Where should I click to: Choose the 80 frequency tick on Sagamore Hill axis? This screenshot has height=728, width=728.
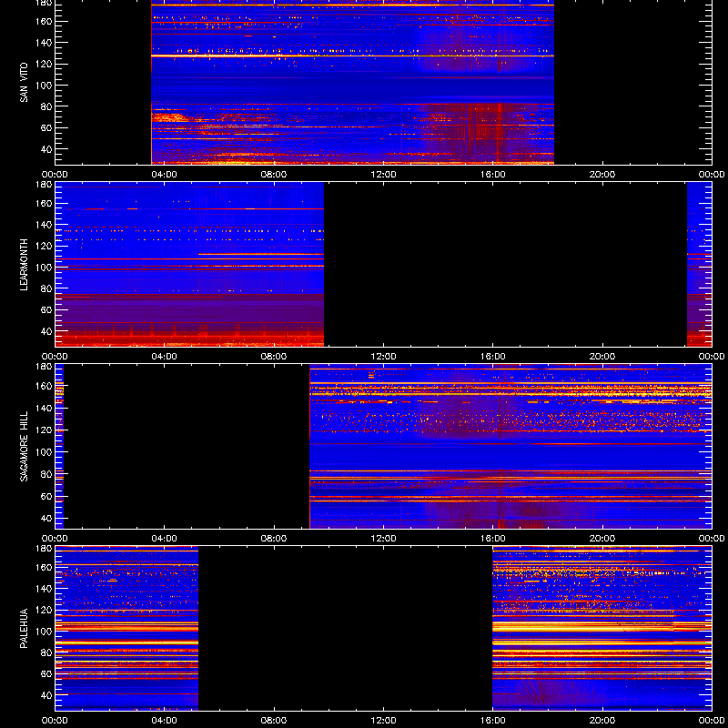click(x=47, y=474)
